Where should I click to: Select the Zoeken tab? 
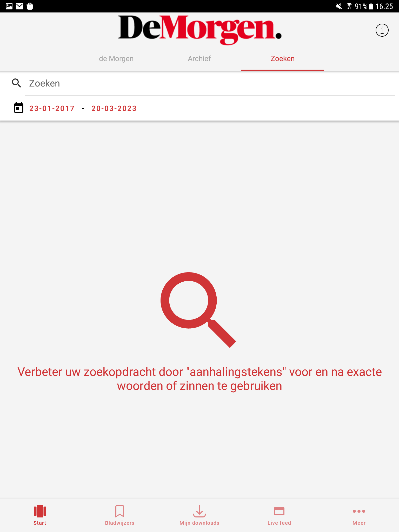click(283, 59)
